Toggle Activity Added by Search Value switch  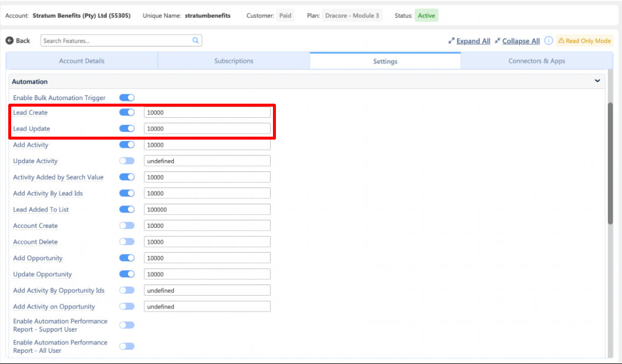[127, 177]
